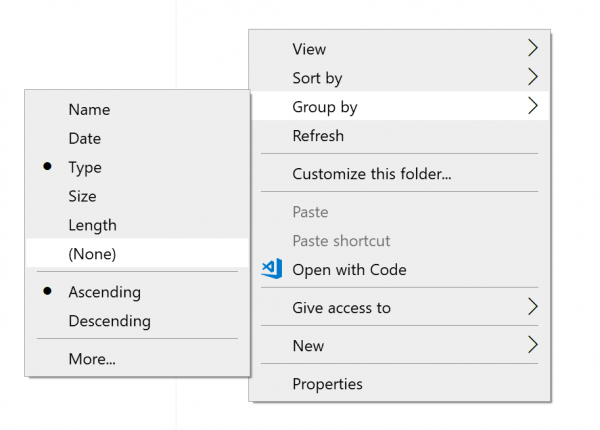Click the Visual Studio Code icon

click(x=271, y=269)
